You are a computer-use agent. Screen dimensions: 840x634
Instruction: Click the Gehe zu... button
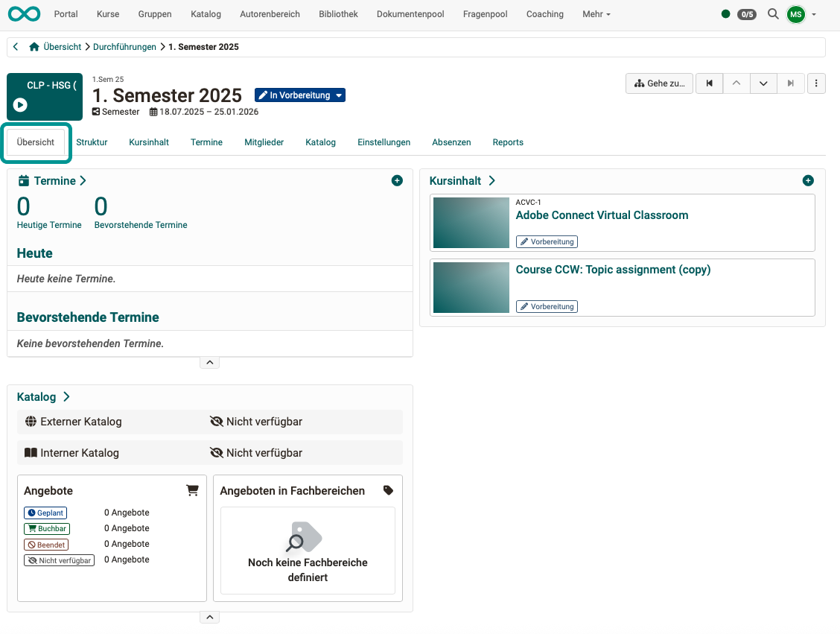click(x=658, y=83)
